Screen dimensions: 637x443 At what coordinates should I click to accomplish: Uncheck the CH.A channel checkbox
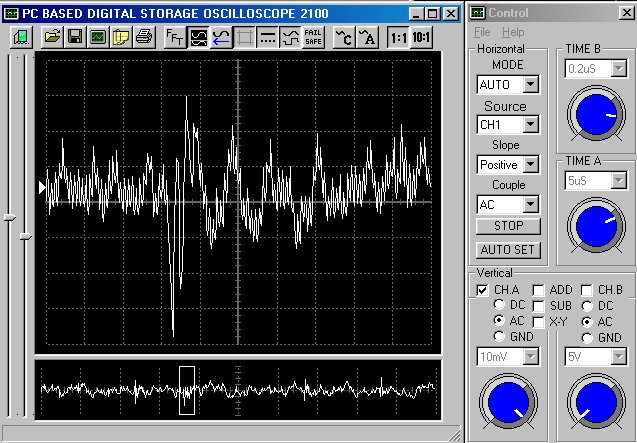(x=482, y=290)
